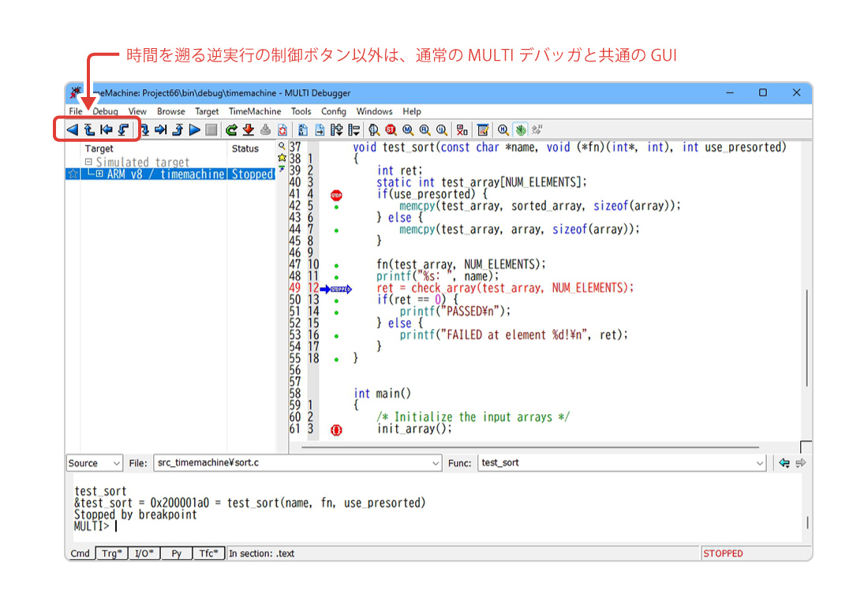Viewport: 868px width, 609px height.
Task: Open the Tools menu
Action: [x=301, y=111]
